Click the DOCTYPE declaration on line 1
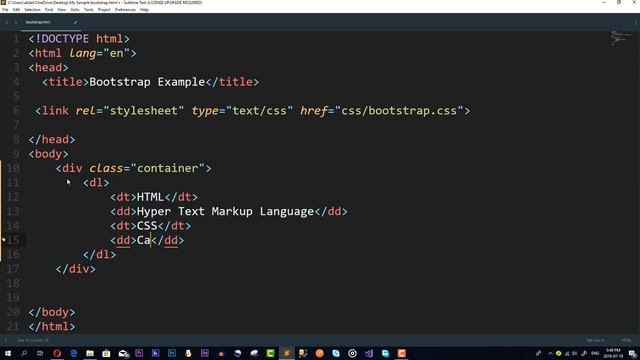640x360 pixels. point(79,39)
